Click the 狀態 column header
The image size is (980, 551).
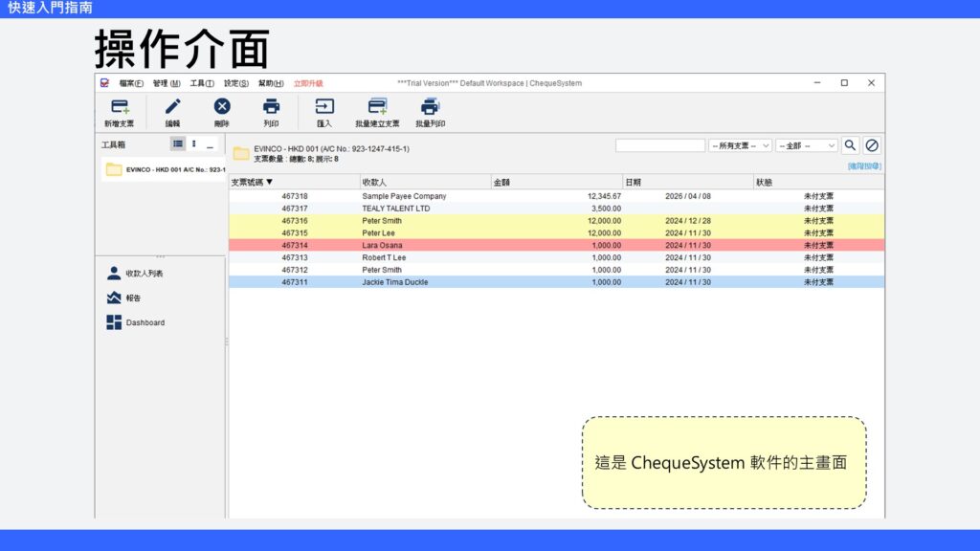point(819,182)
